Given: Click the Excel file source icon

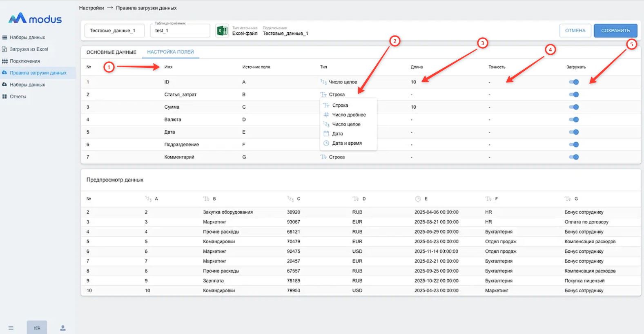Looking at the screenshot, I should (222, 31).
